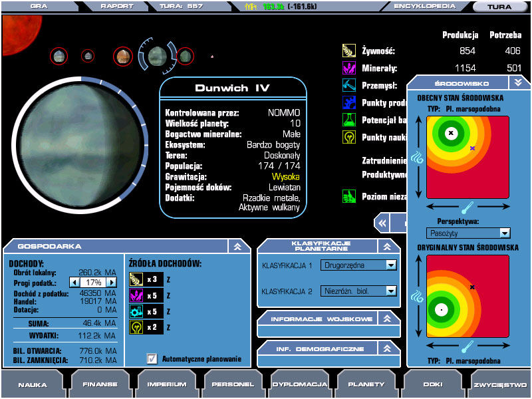The image size is (532, 399).
Task: Select the orange third planet in system bar
Action: click(123, 57)
